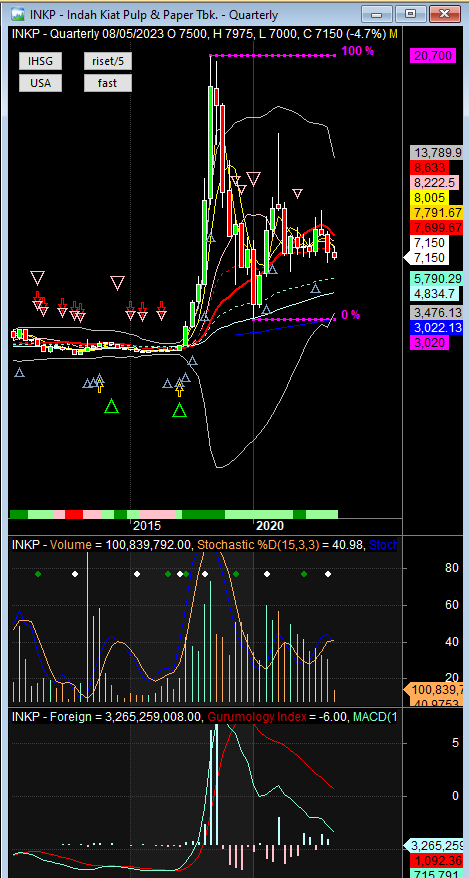
Task: Click the red Gurumology Index label
Action: click(x=256, y=716)
